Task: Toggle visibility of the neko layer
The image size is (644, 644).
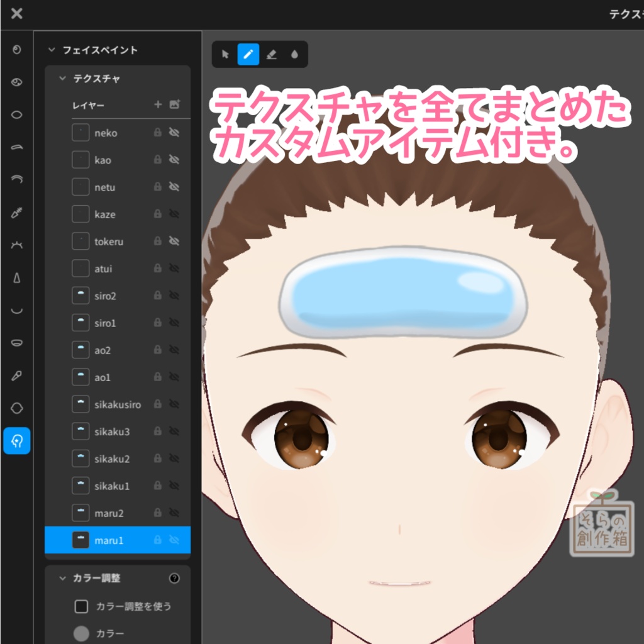Action: [174, 133]
